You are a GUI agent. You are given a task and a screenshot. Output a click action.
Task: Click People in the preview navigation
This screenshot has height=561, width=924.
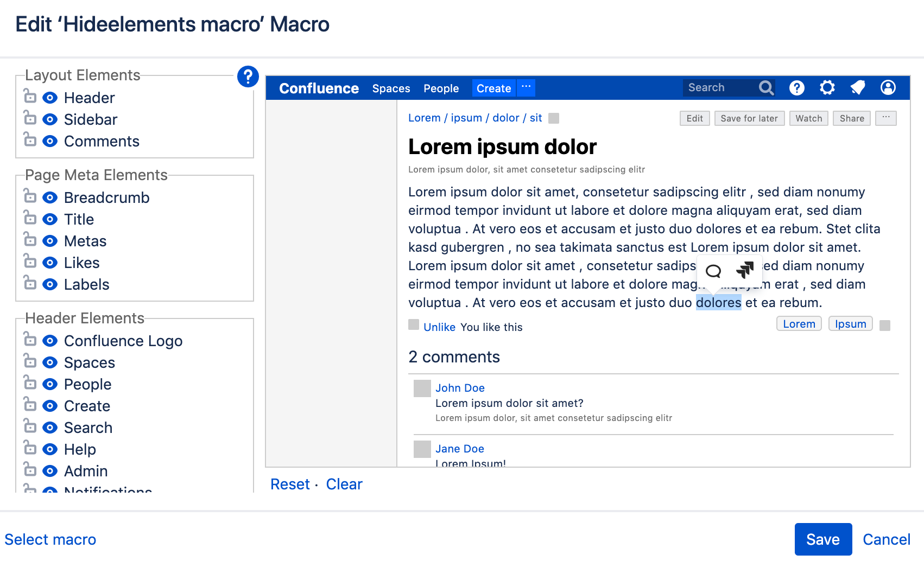click(441, 88)
